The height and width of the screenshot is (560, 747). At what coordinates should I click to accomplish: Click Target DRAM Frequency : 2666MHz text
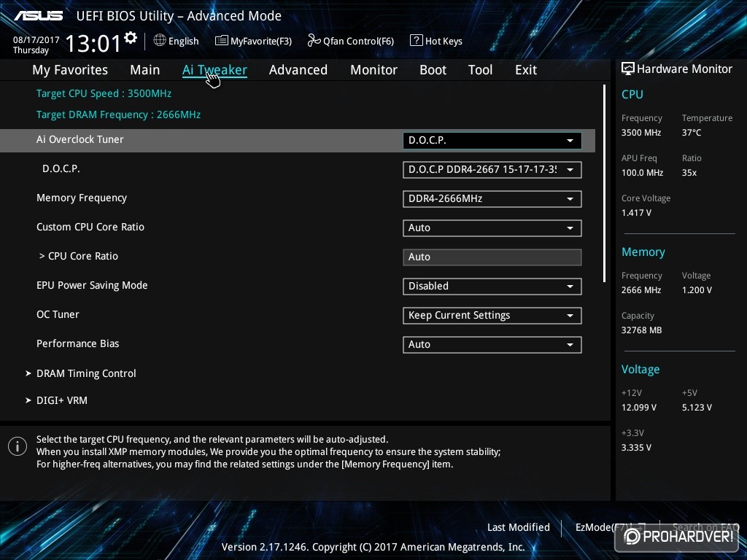(x=118, y=114)
